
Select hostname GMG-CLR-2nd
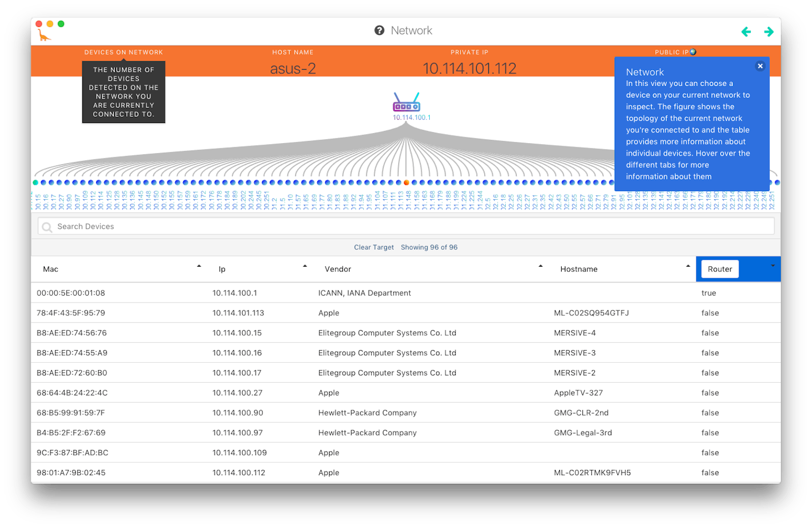click(581, 413)
